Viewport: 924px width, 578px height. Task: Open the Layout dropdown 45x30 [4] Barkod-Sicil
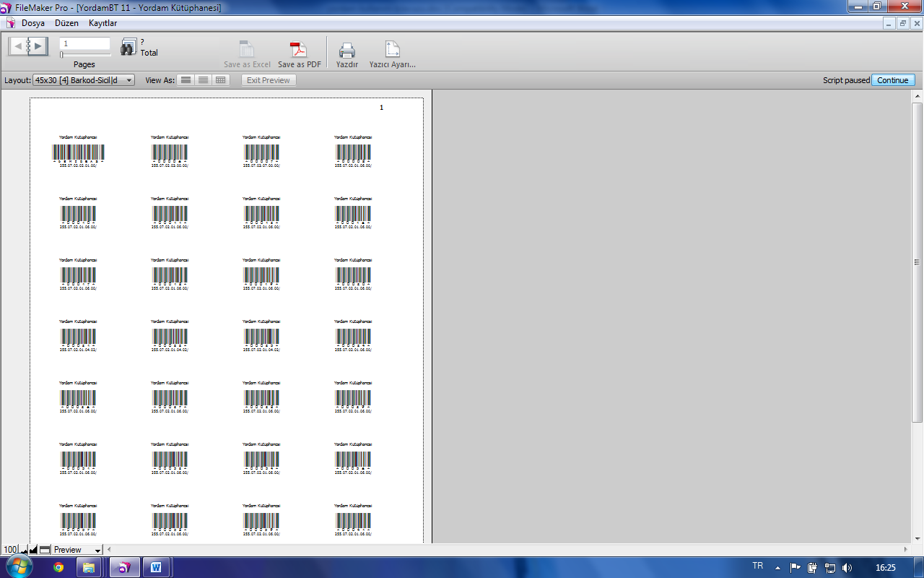tap(84, 80)
